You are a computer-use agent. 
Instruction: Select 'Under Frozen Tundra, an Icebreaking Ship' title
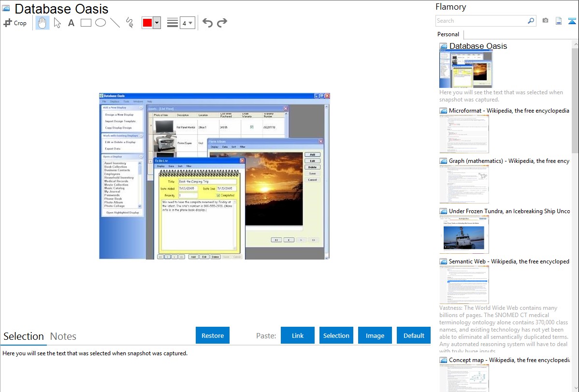coord(509,211)
